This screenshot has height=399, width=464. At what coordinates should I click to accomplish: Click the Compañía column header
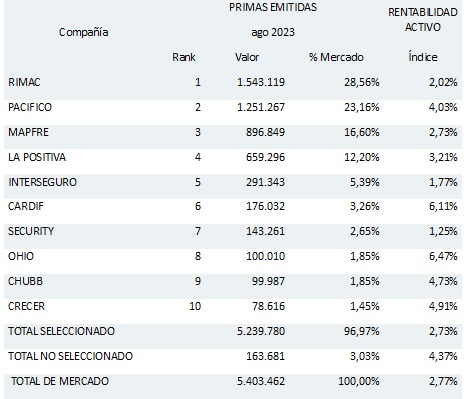coord(84,32)
